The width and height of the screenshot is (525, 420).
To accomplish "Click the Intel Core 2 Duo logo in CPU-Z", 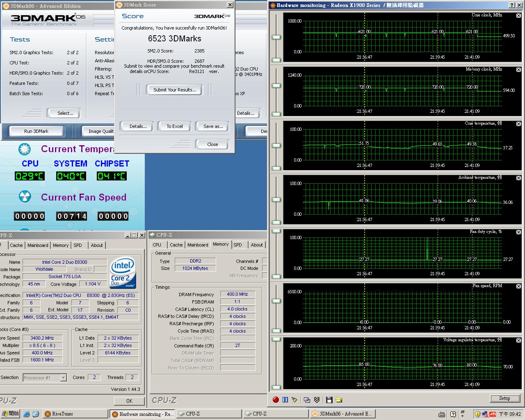I will (x=123, y=273).
